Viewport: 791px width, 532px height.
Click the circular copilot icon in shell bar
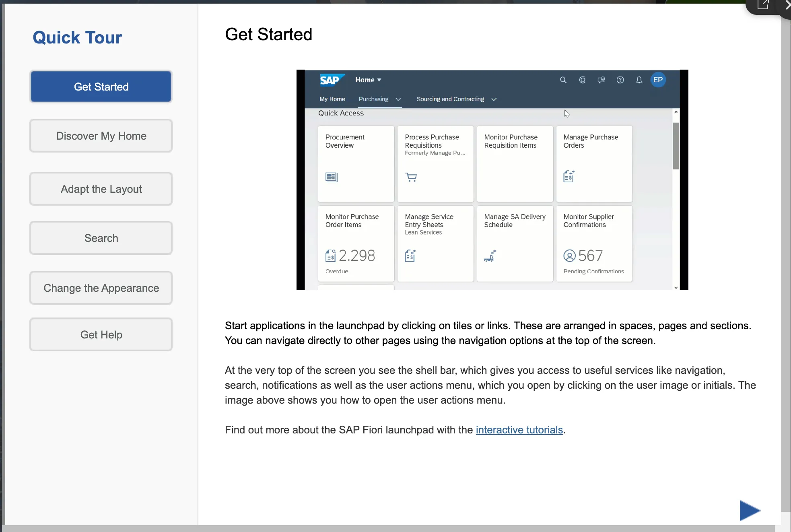click(582, 80)
